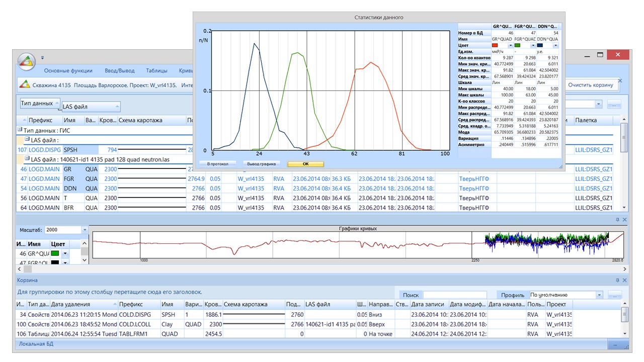Open the Профиль По умолчанию dropdown
The image size is (644, 362).
click(599, 295)
